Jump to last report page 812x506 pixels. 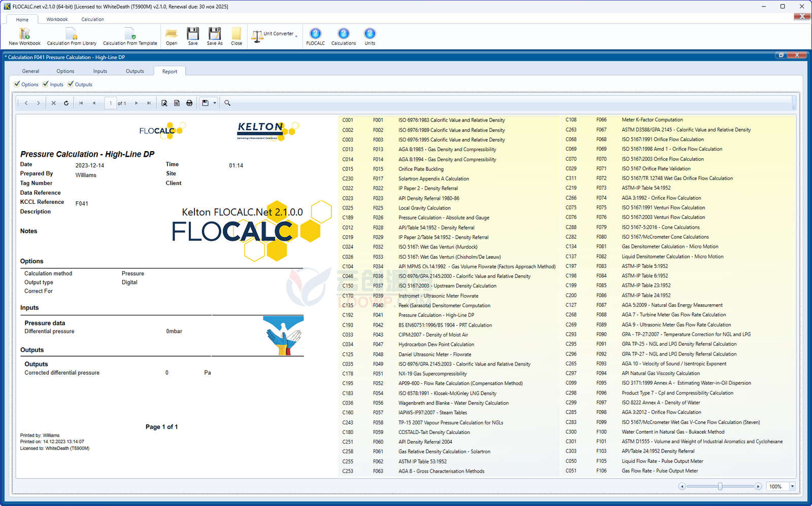(x=149, y=103)
